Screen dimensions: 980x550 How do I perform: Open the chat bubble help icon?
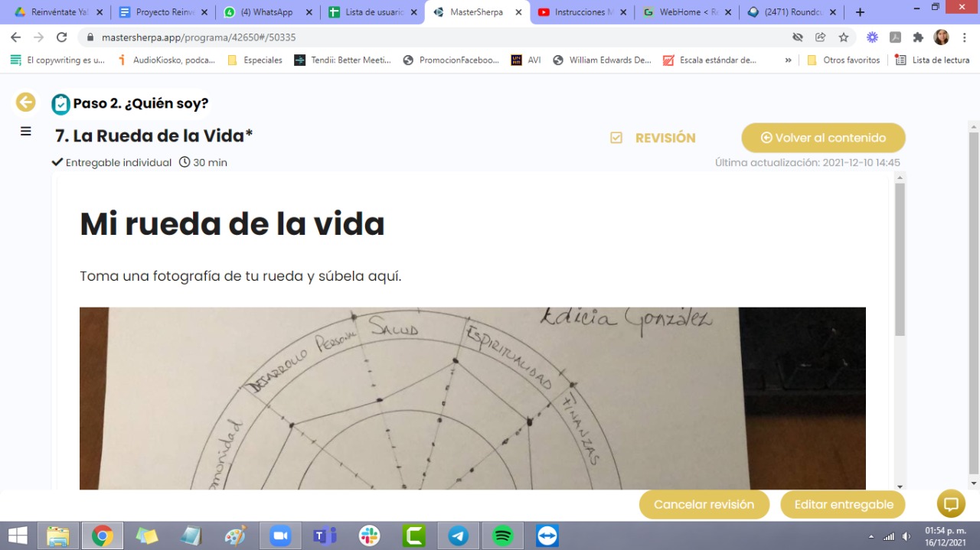pyautogui.click(x=951, y=504)
